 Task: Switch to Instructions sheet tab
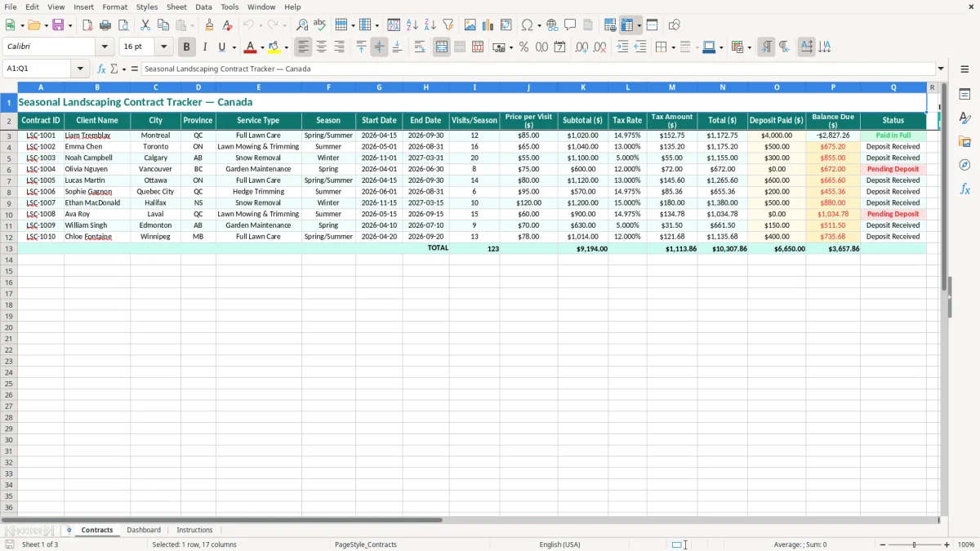[194, 530]
